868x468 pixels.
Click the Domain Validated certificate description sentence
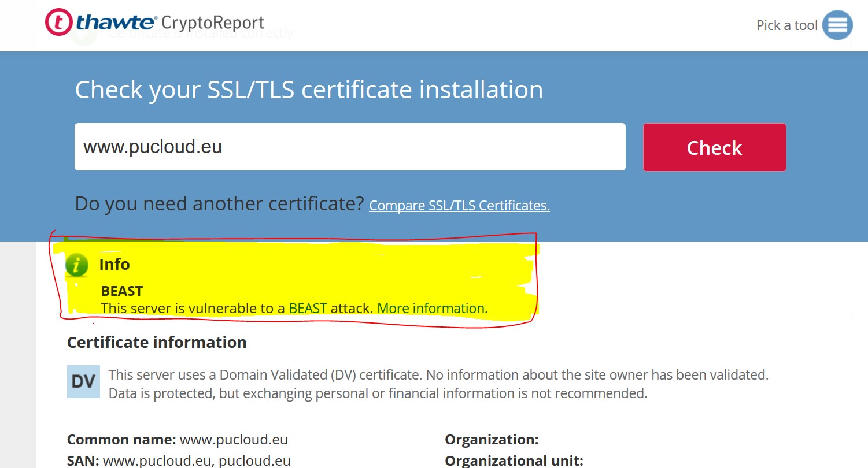point(438,384)
